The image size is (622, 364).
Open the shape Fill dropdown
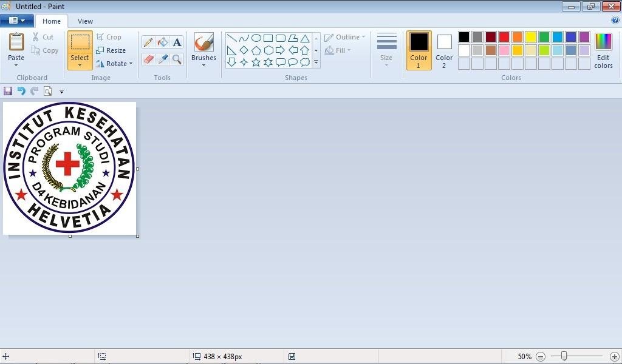point(338,50)
